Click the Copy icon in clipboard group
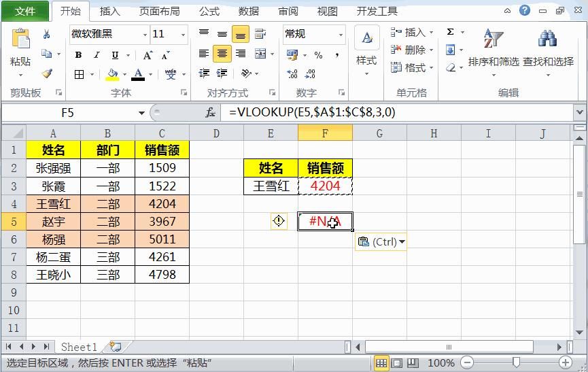The image size is (588, 372). pyautogui.click(x=46, y=54)
